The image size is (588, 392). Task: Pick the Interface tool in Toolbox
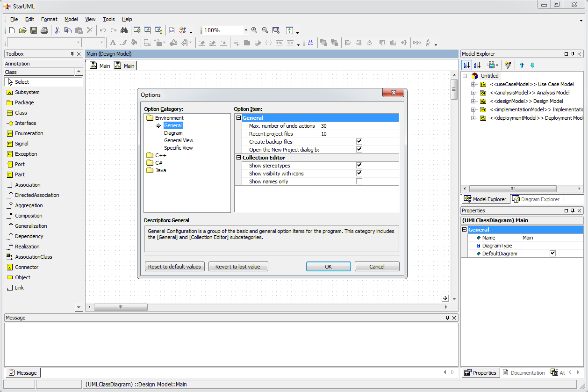click(25, 123)
